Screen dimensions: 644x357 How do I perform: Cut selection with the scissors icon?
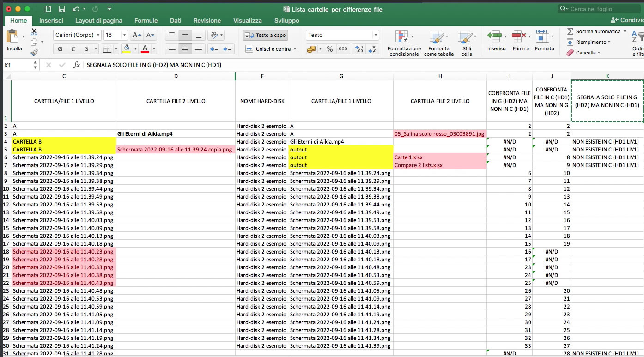click(34, 31)
